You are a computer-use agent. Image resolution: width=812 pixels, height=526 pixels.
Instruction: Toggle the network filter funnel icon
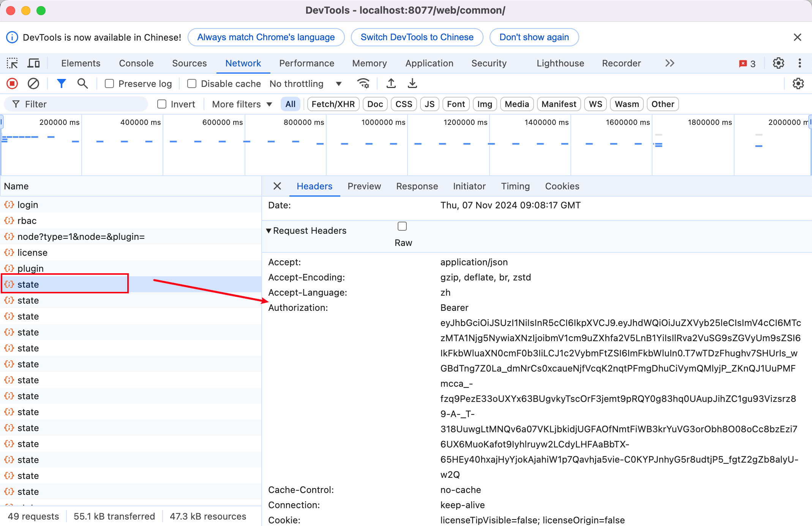(61, 83)
